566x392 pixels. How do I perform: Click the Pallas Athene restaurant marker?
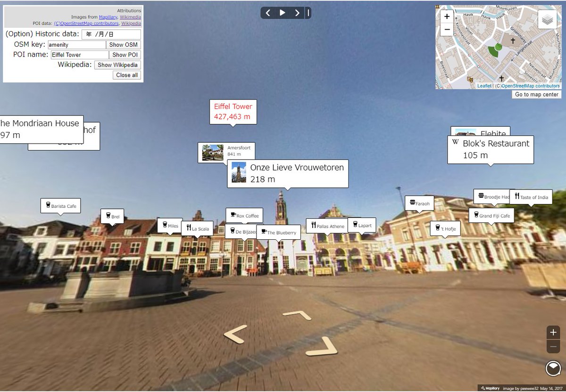pos(327,226)
